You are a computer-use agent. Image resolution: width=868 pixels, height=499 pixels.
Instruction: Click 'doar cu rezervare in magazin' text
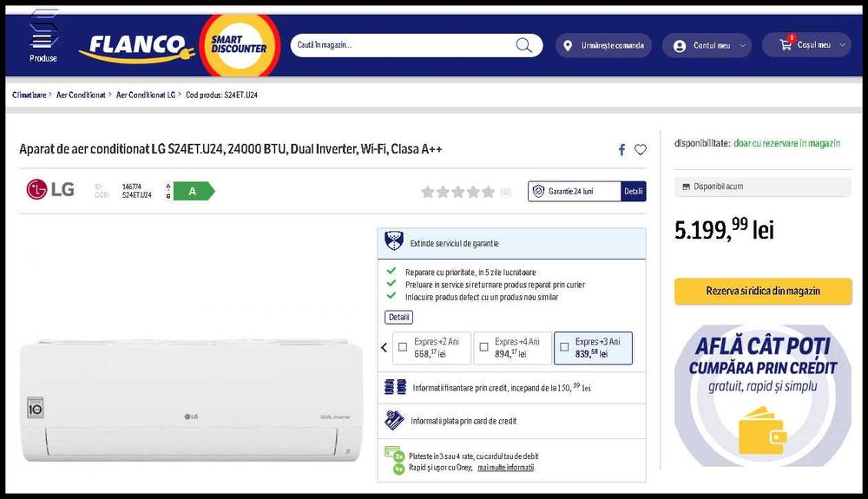[786, 143]
